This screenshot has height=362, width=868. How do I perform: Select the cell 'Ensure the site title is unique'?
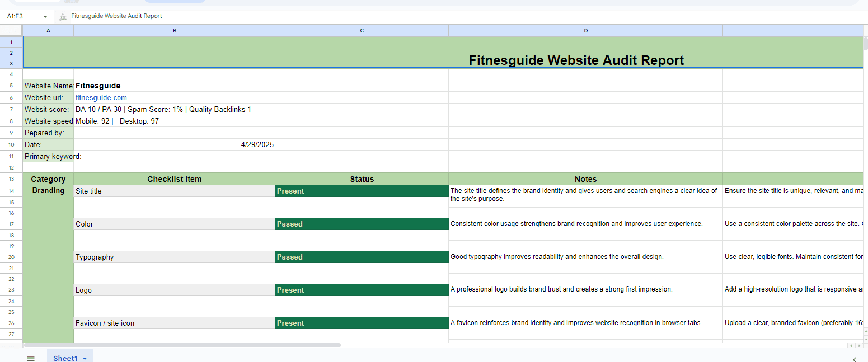coord(792,196)
